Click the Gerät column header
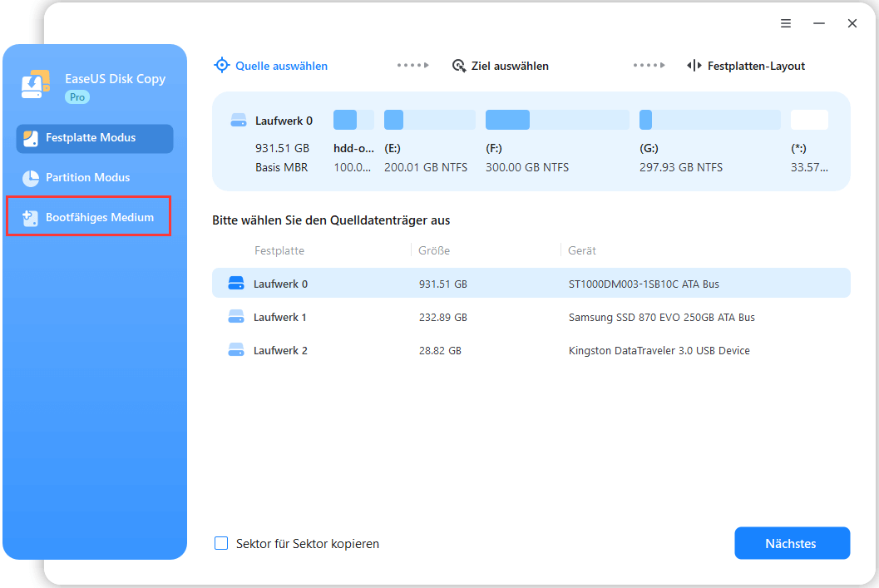Screen dimensions: 879x588 [582, 250]
